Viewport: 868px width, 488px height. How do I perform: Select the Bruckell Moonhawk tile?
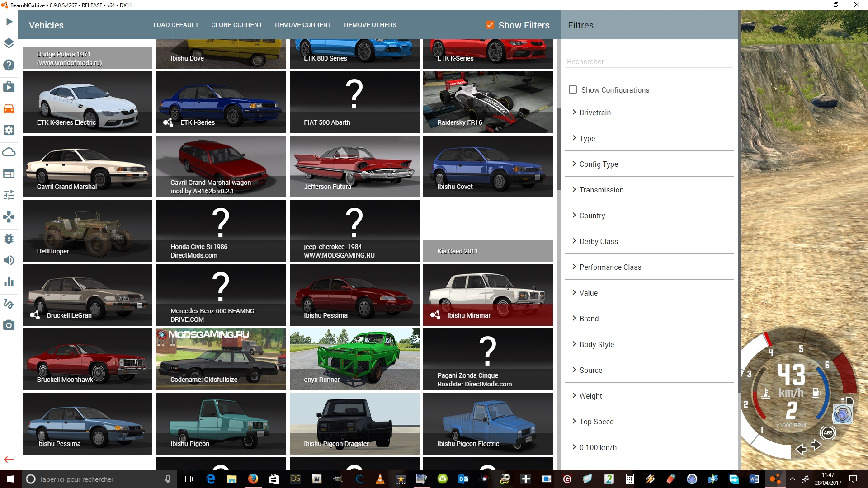pos(87,359)
